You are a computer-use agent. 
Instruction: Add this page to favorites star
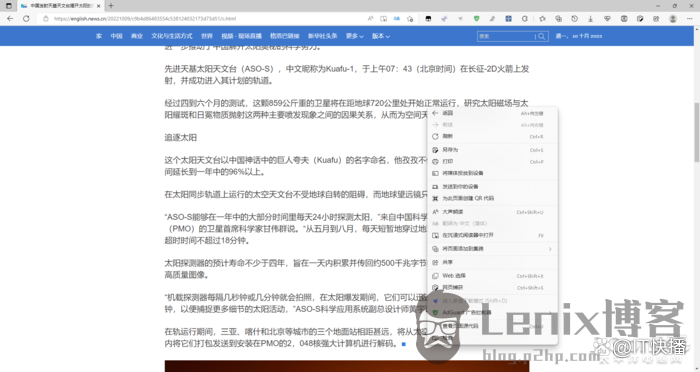click(x=410, y=19)
